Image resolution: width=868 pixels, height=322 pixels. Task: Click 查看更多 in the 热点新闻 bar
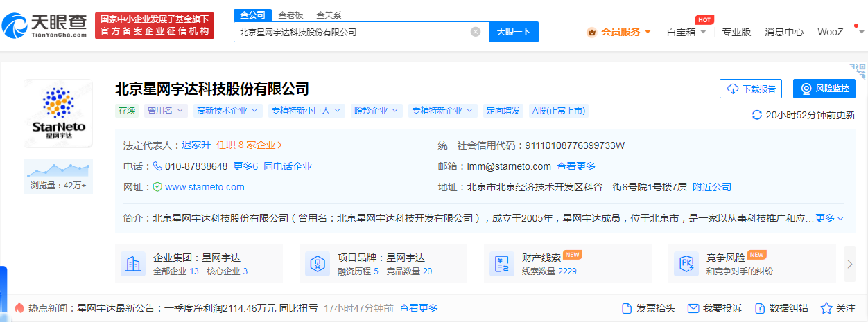[419, 308]
